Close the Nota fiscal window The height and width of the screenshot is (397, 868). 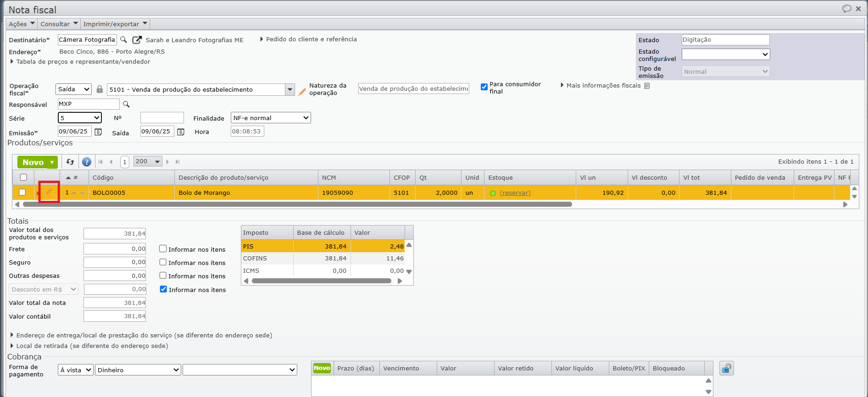coord(858,9)
